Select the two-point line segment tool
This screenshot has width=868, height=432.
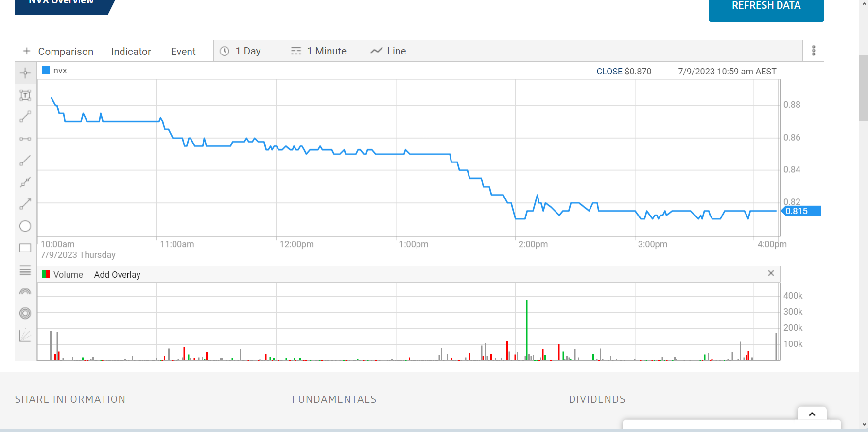pyautogui.click(x=25, y=117)
